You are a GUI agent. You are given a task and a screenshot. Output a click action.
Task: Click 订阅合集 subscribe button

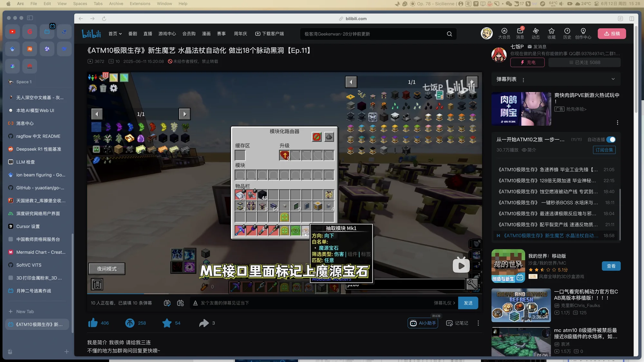[604, 150]
